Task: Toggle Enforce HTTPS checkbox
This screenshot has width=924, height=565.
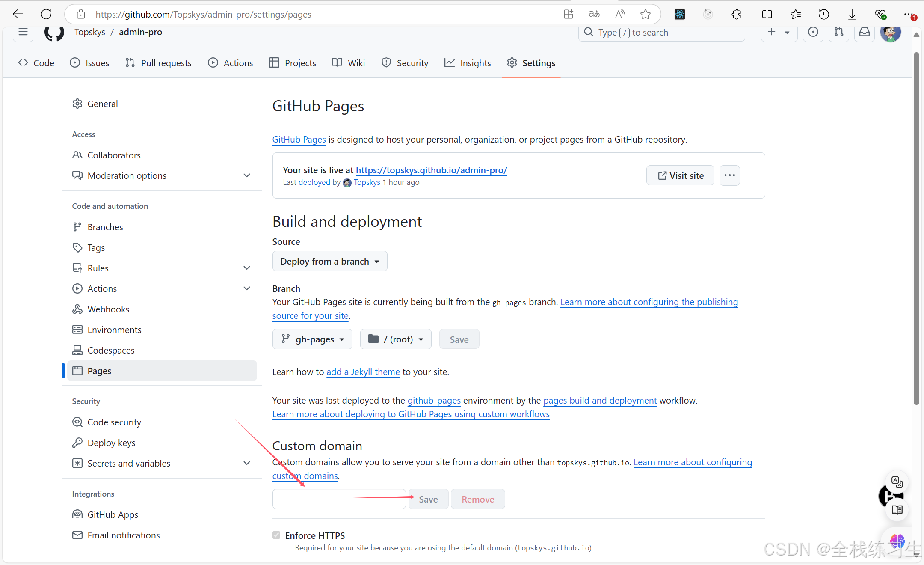Action: pyautogui.click(x=276, y=535)
